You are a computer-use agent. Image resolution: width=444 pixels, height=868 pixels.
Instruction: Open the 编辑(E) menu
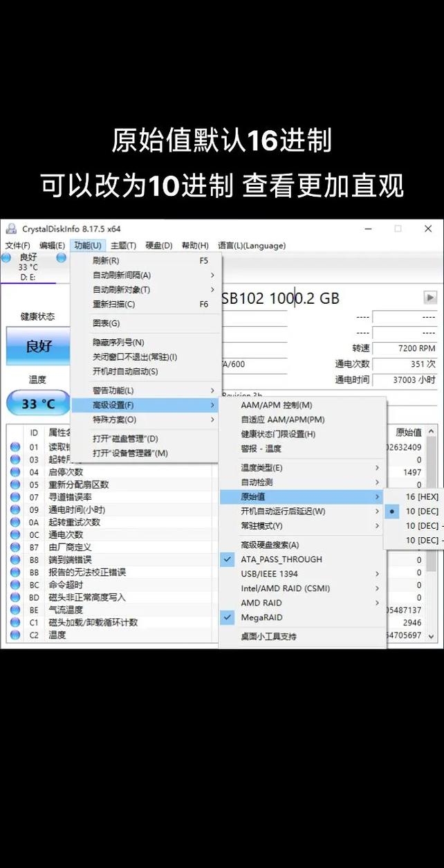(52, 246)
